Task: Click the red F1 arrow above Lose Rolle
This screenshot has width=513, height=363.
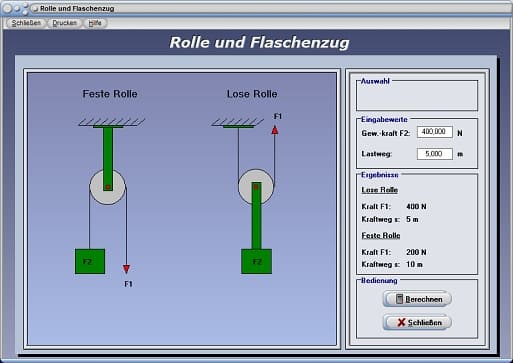Action: (275, 130)
